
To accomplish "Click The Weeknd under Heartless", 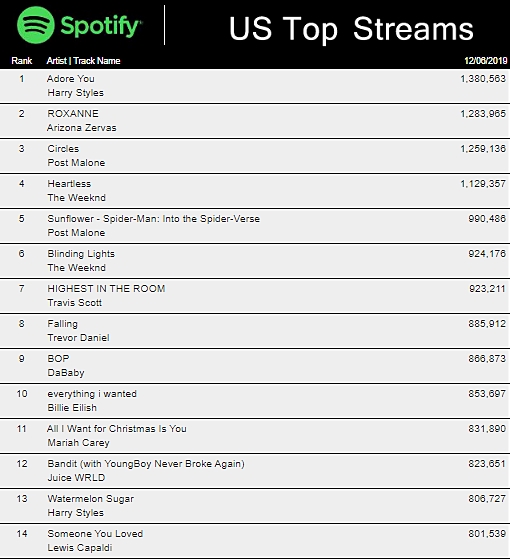I will 76,198.
